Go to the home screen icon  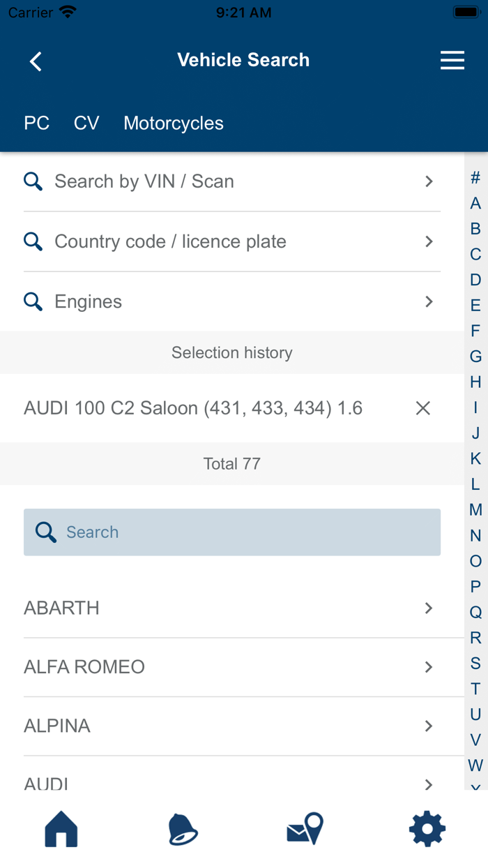coord(61,830)
